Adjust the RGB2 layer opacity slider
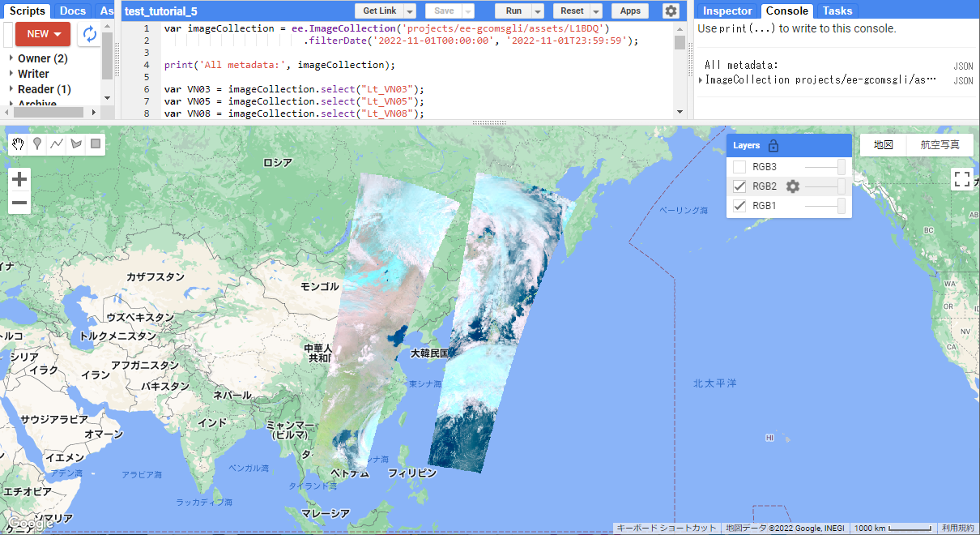The width and height of the screenshot is (980, 535). pos(841,186)
